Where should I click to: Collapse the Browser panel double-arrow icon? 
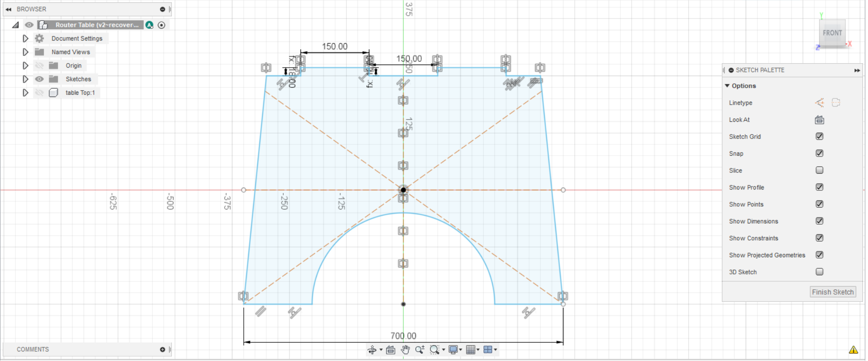tap(8, 9)
